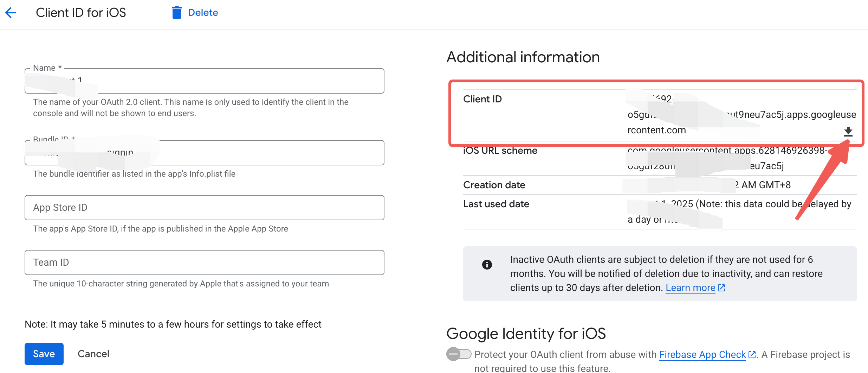Click the Info.plist bundle identifier hint
The width and height of the screenshot is (868, 373).
pos(134,174)
